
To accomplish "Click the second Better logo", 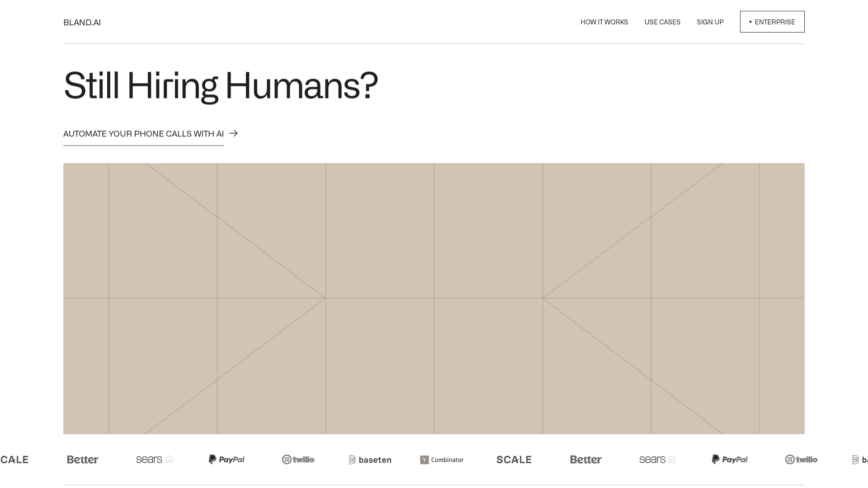I will 586,460.
